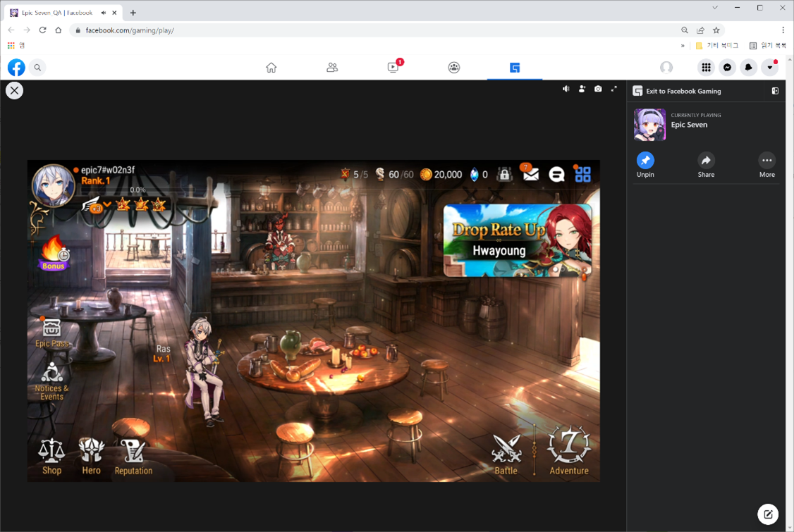Expand the account dropdown arrow

[x=770, y=68]
